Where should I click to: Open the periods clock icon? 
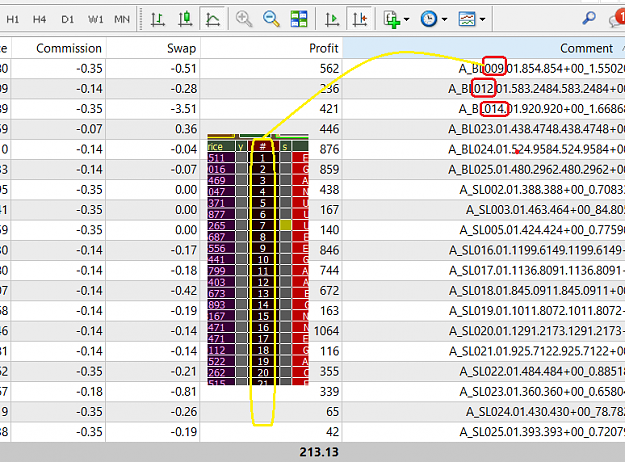pyautogui.click(x=429, y=19)
